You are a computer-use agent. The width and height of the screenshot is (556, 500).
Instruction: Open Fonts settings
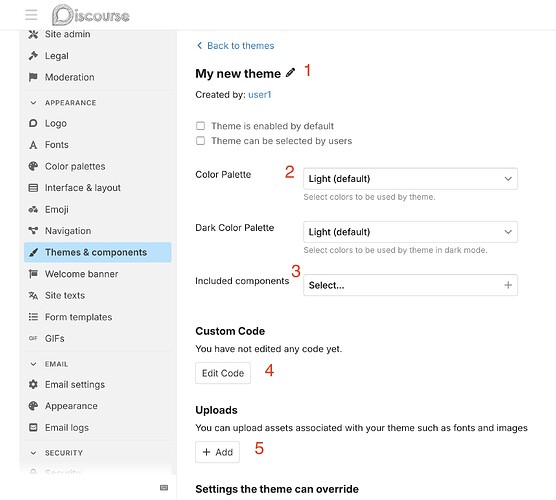pyautogui.click(x=57, y=145)
